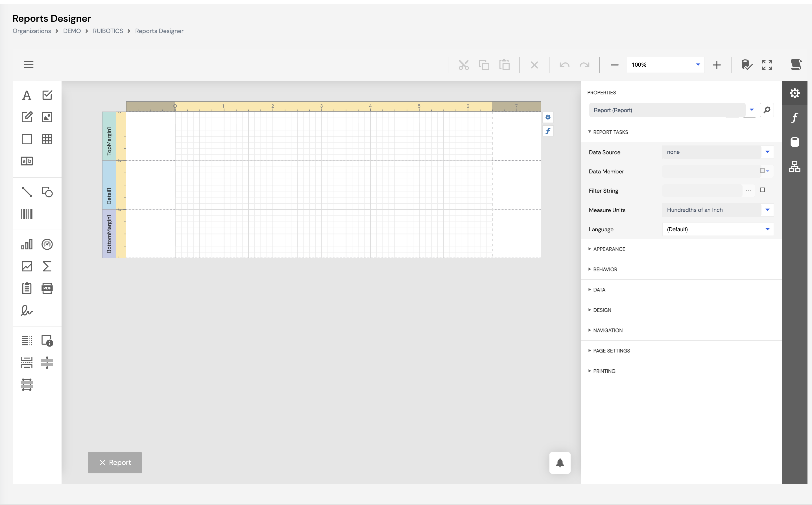
Task: Select the PDF Content tool
Action: [x=47, y=288]
